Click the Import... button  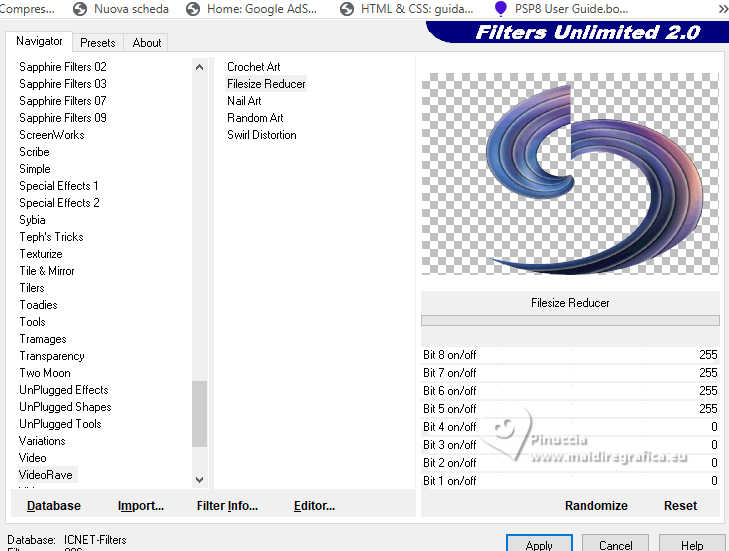(140, 506)
